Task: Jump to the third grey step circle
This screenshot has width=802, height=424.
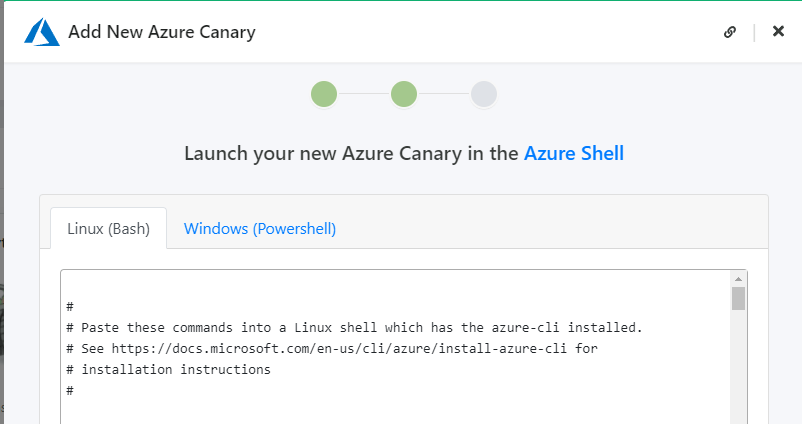Action: pos(484,94)
